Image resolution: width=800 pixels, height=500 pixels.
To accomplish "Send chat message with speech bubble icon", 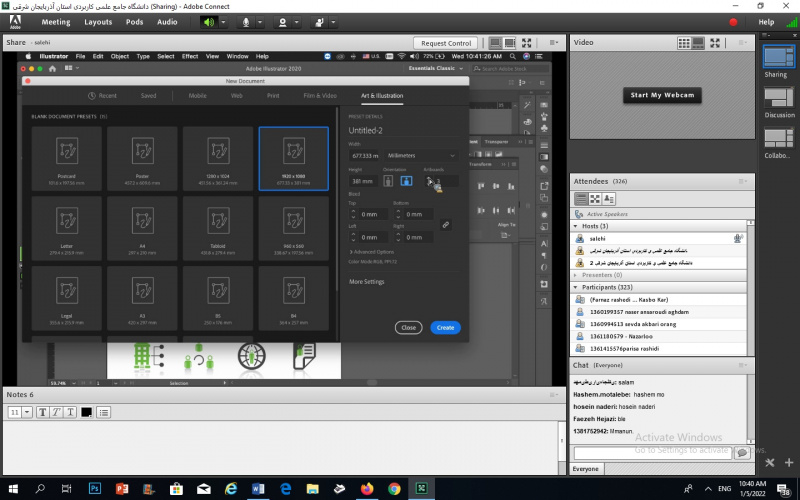I will coord(741,453).
